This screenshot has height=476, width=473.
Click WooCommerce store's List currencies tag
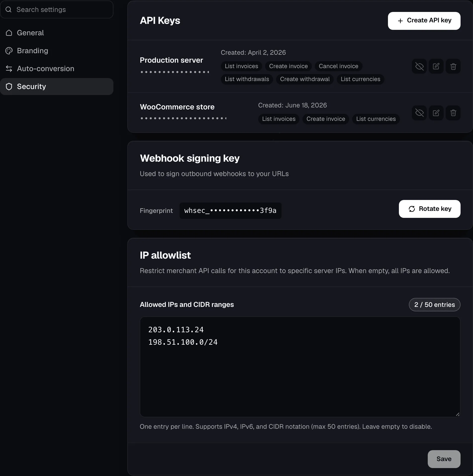coord(376,119)
